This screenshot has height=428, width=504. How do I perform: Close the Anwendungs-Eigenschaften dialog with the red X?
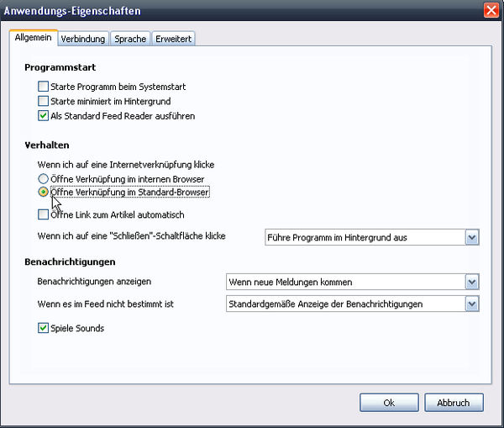click(491, 11)
